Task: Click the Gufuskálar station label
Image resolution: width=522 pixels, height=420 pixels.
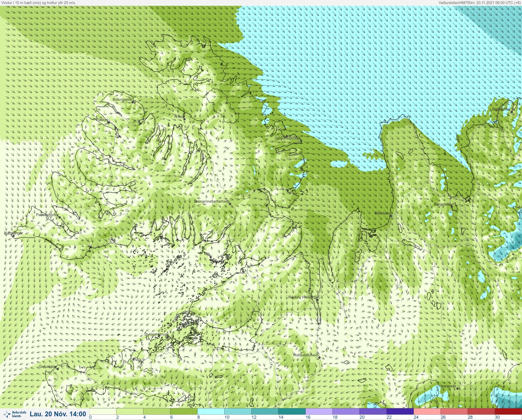Action: pos(47,367)
